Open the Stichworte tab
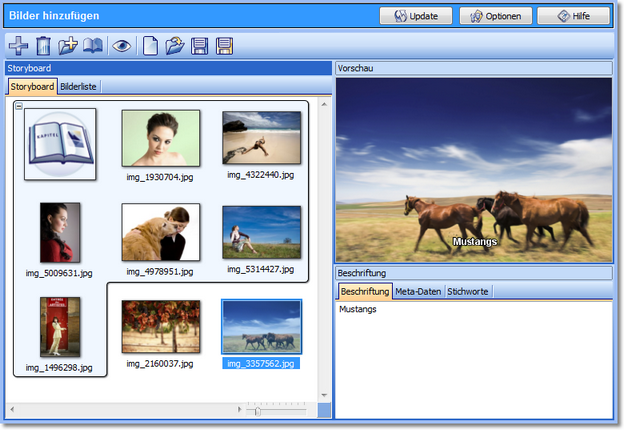 [x=469, y=291]
